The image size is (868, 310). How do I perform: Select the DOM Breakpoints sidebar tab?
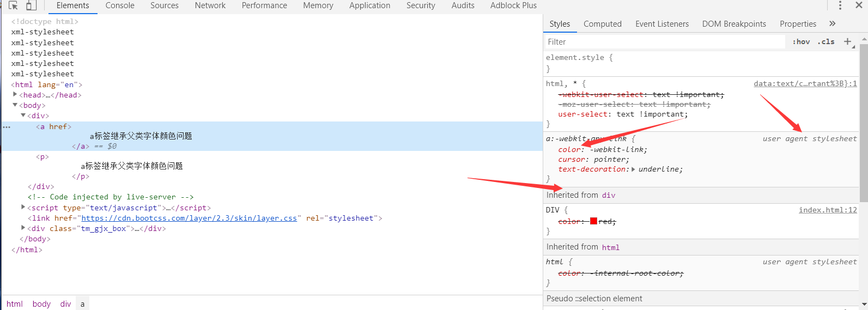coord(734,24)
